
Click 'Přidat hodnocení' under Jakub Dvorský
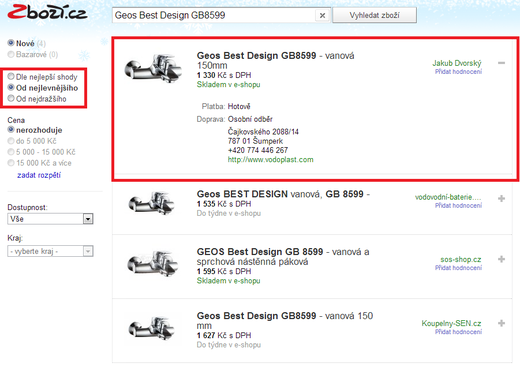(458, 72)
